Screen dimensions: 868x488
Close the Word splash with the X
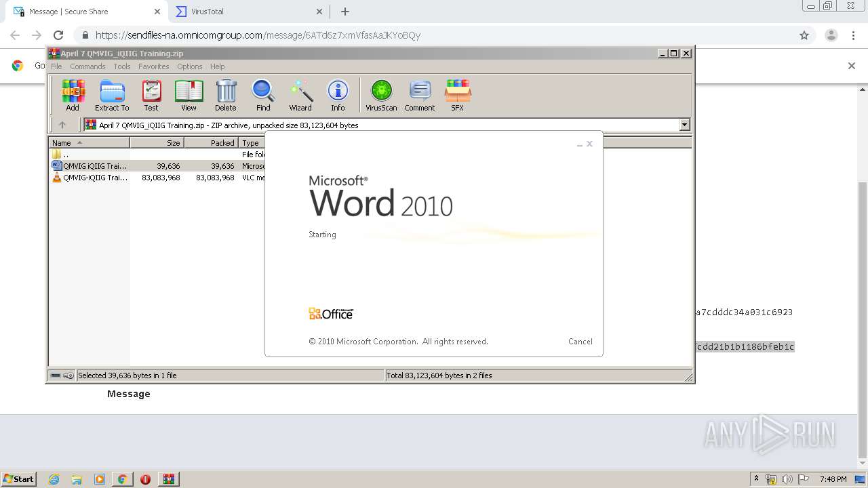tap(589, 144)
